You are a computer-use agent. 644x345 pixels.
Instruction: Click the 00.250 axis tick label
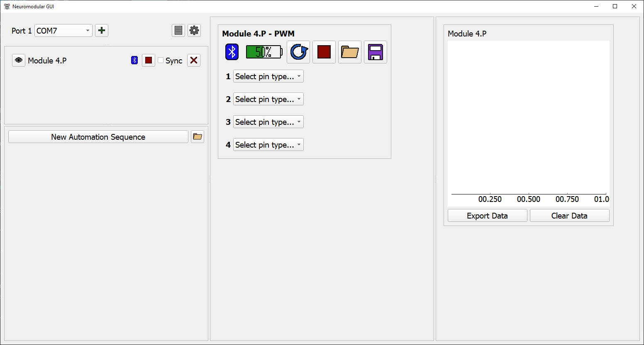pyautogui.click(x=490, y=199)
